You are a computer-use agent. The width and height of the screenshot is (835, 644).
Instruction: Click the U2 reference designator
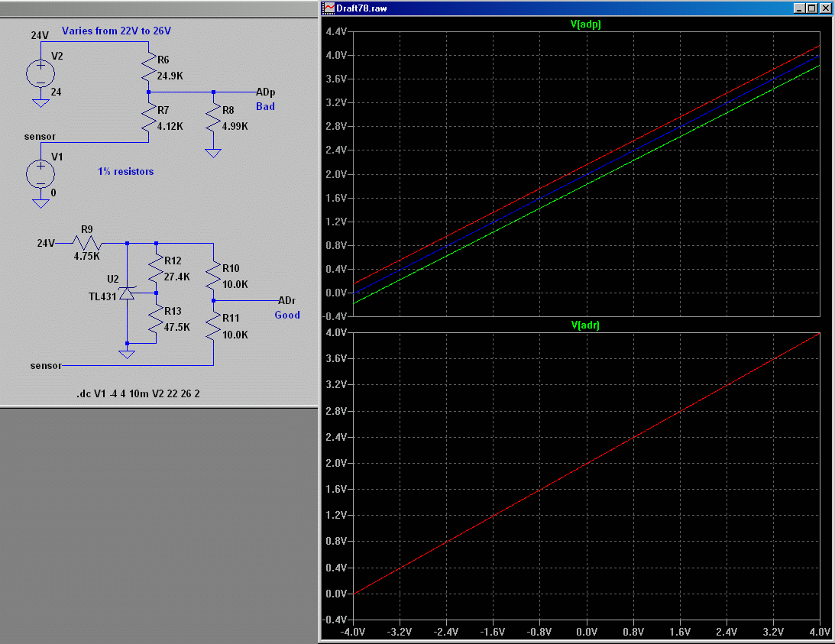pyautogui.click(x=113, y=279)
